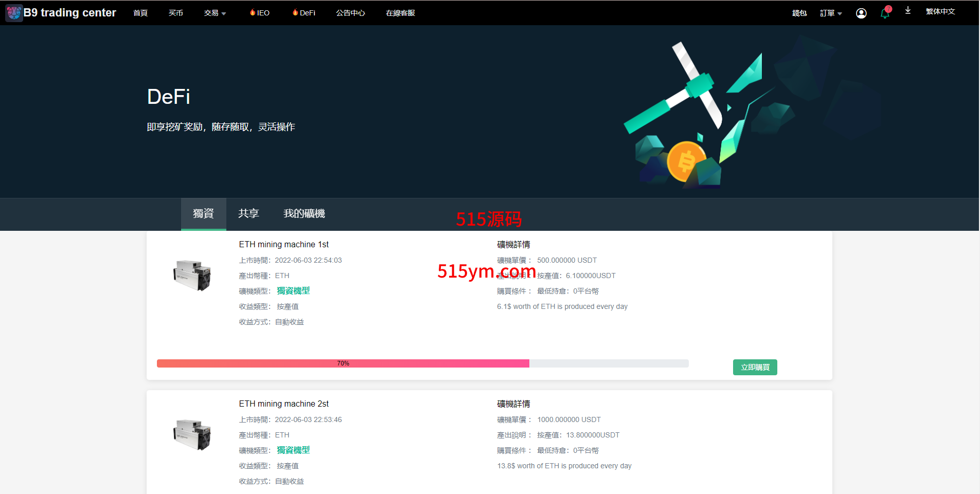
Task: Switch to the 獨資 tab
Action: (203, 213)
